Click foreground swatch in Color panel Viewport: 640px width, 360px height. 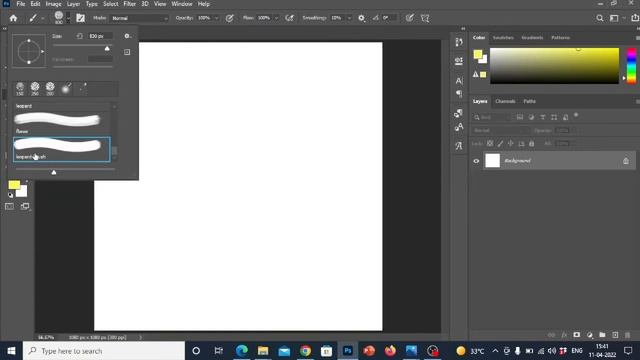click(x=478, y=54)
